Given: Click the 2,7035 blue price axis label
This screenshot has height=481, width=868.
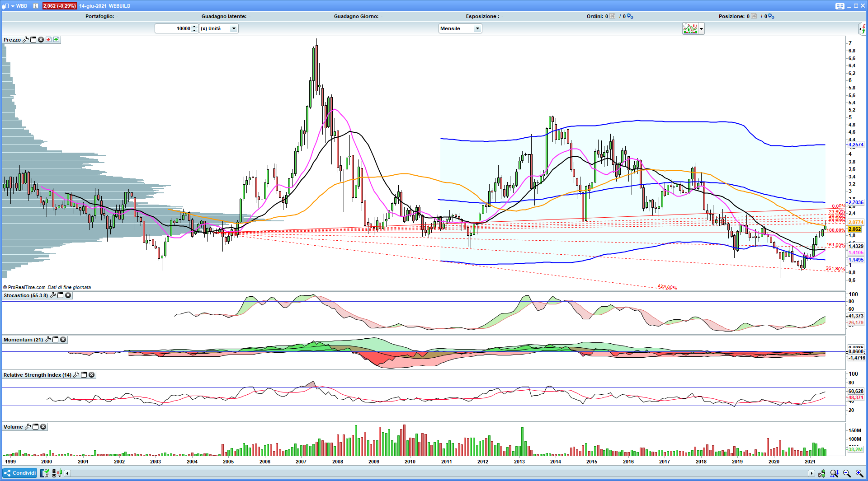Looking at the screenshot, I should coord(855,202).
